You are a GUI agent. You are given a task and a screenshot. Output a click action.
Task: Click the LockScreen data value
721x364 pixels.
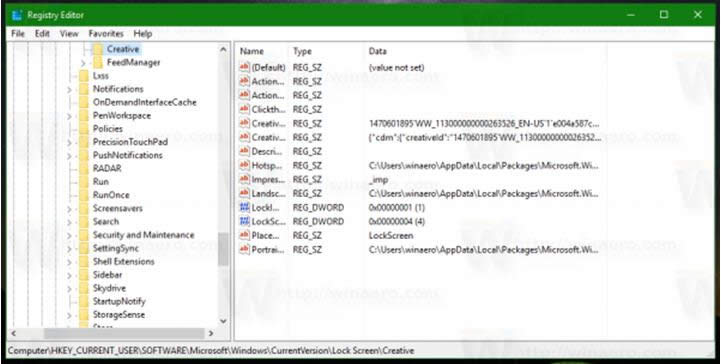[x=391, y=236]
